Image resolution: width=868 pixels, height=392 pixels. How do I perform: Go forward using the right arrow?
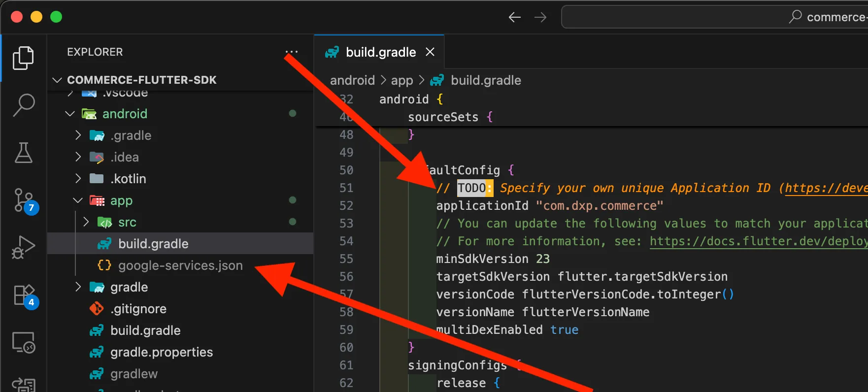[x=540, y=17]
